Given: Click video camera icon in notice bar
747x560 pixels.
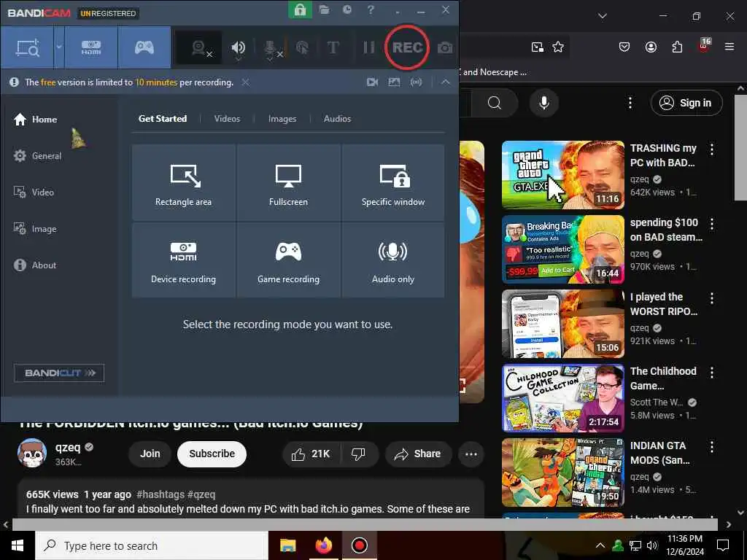Looking at the screenshot, I should coord(373,82).
